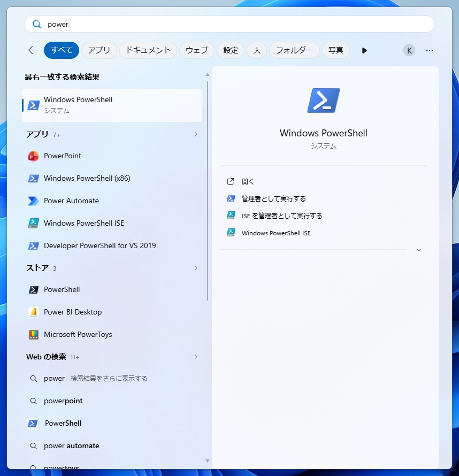This screenshot has height=476, width=459.
Task: Click the Windows PowerShell icon in best match
Action: (x=33, y=105)
